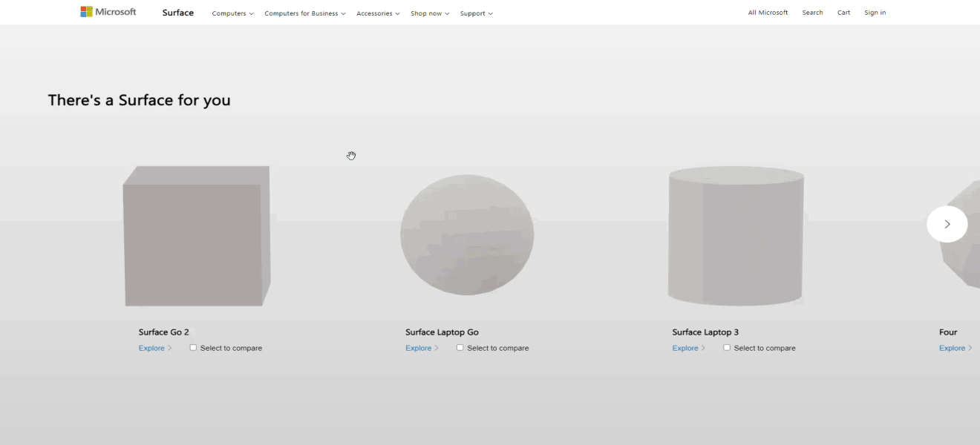The width and height of the screenshot is (980, 445).
Task: Expand the Accessories menu
Action: pos(378,13)
